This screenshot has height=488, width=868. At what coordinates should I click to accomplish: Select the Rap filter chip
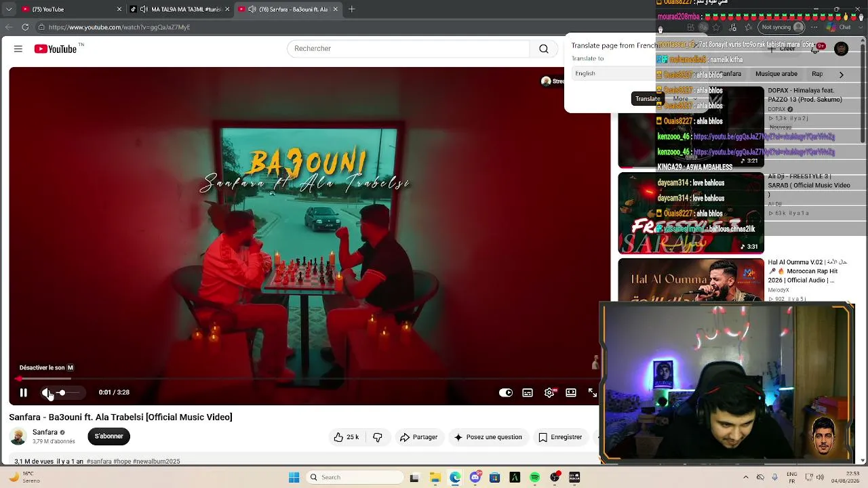pyautogui.click(x=817, y=74)
